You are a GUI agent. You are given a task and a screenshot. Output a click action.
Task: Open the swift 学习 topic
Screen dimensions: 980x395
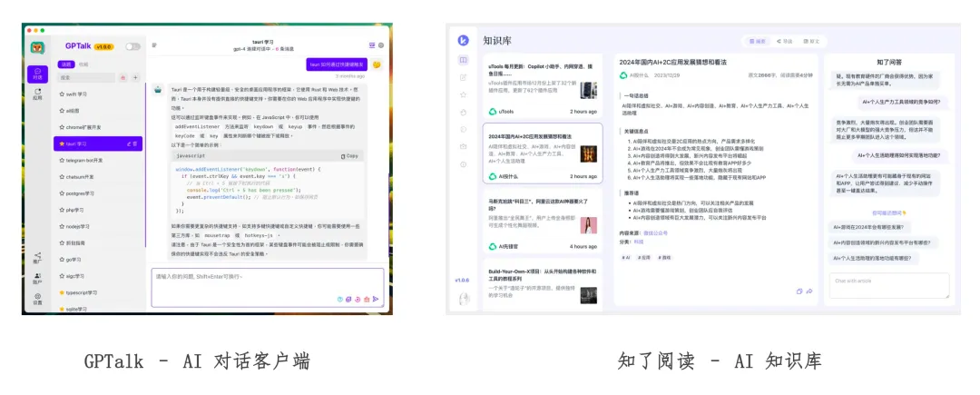tap(98, 94)
